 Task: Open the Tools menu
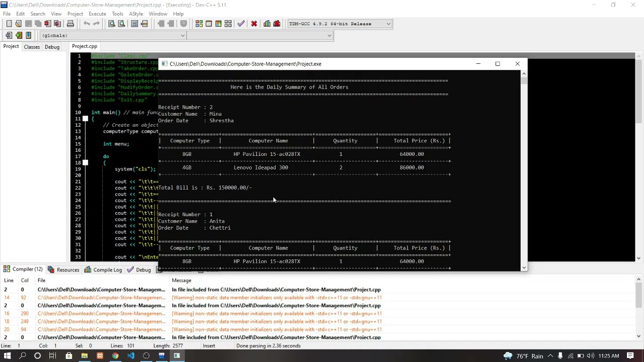click(x=117, y=14)
